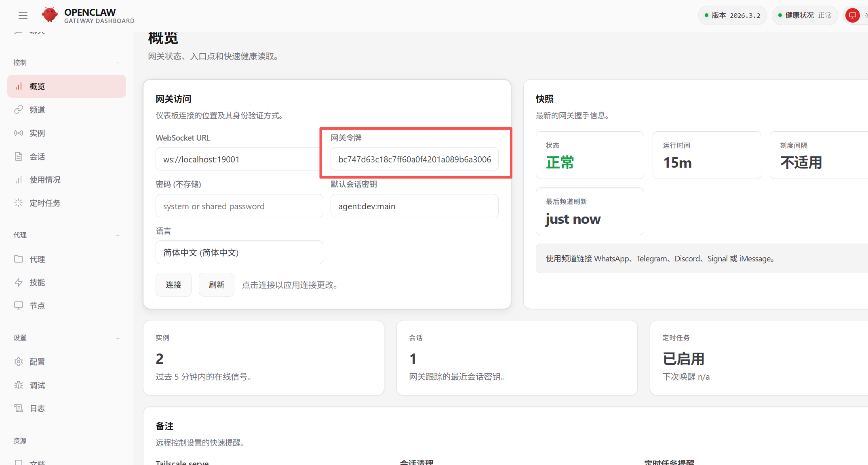868x465 pixels.
Task: Open 配置 gear icon in sidebar
Action: coord(19,362)
